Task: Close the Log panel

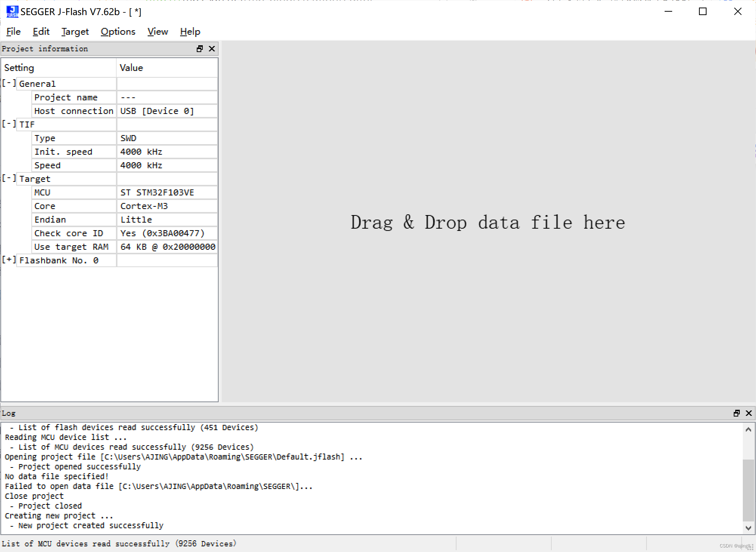Action: coord(749,413)
